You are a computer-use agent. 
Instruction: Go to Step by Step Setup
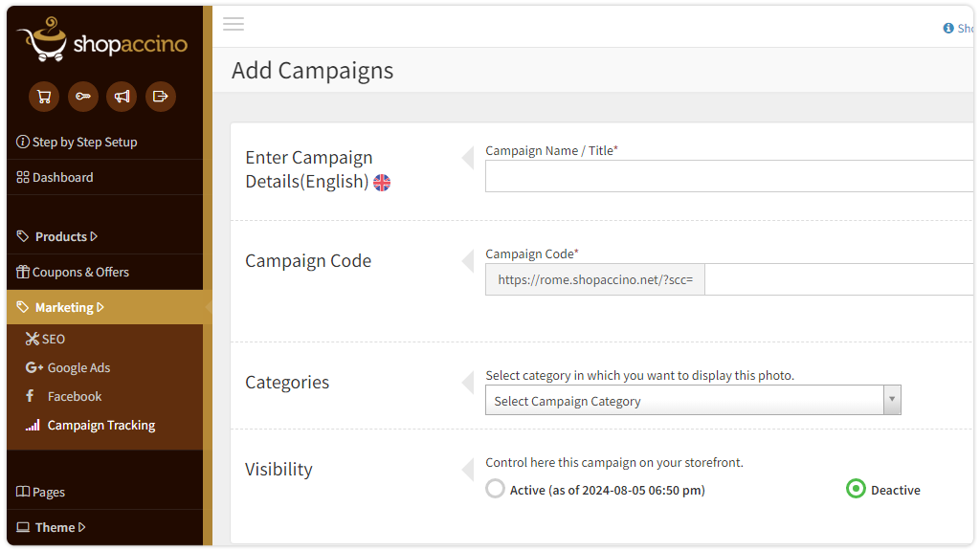pyautogui.click(x=84, y=142)
